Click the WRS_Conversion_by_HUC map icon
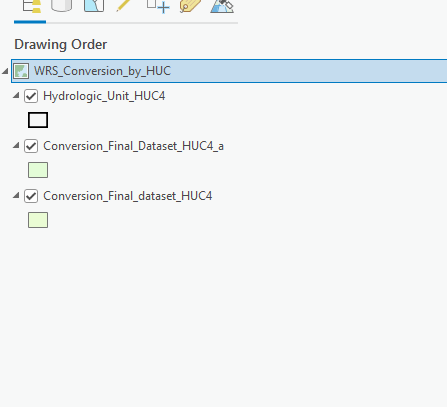Viewport: 447px width, 407px height. pos(21,71)
